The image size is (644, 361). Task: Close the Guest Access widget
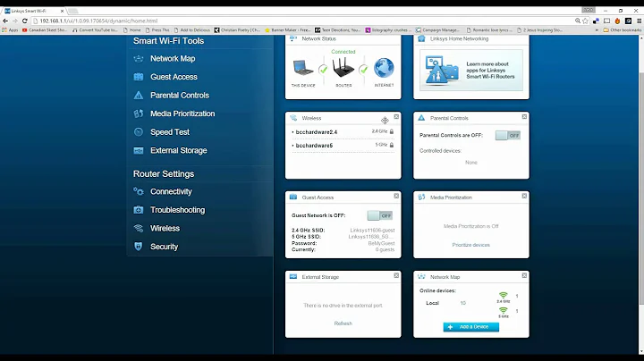(x=396, y=196)
